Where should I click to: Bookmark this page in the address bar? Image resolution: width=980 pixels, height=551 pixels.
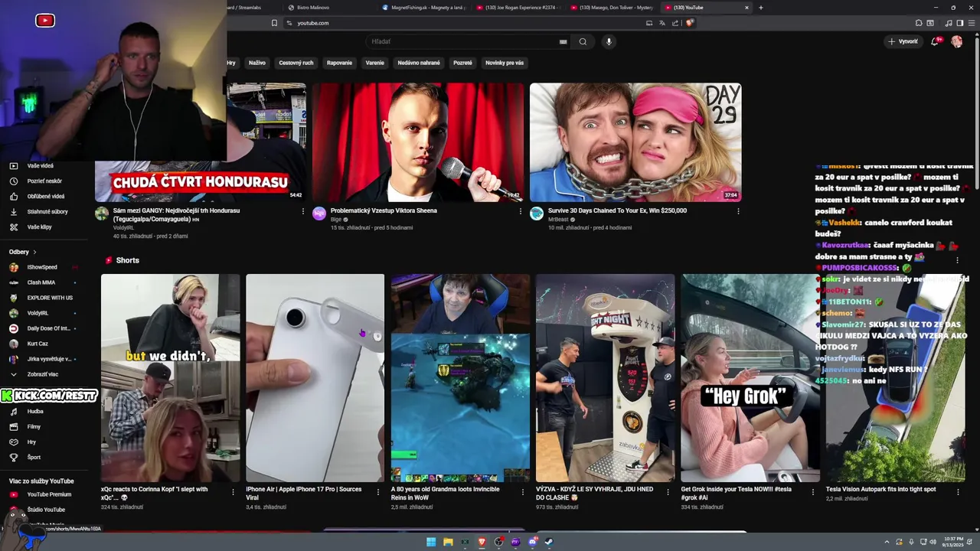coord(274,23)
